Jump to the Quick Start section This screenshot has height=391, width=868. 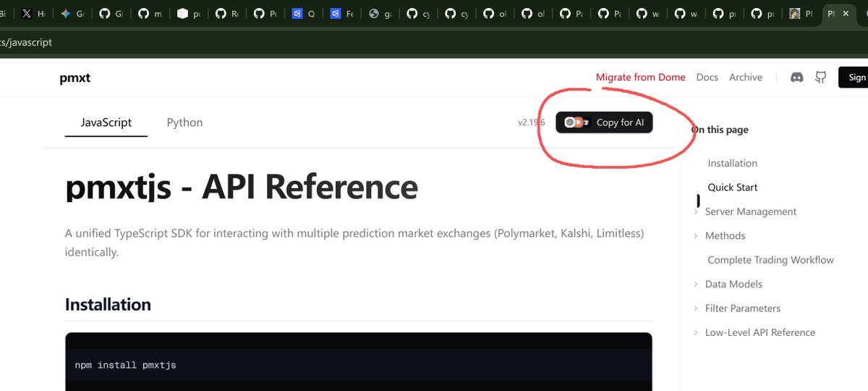[733, 188]
